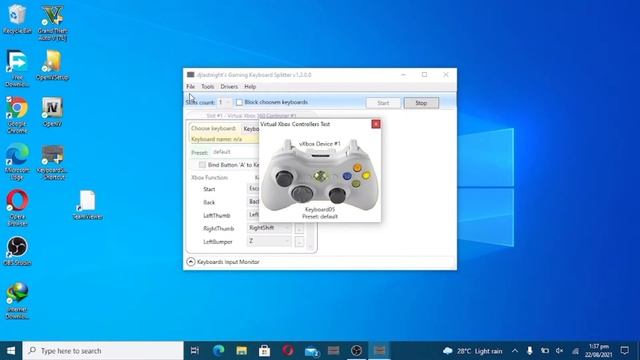The width and height of the screenshot is (640, 360).
Task: Click controller's right analog stick
Action: (337, 195)
